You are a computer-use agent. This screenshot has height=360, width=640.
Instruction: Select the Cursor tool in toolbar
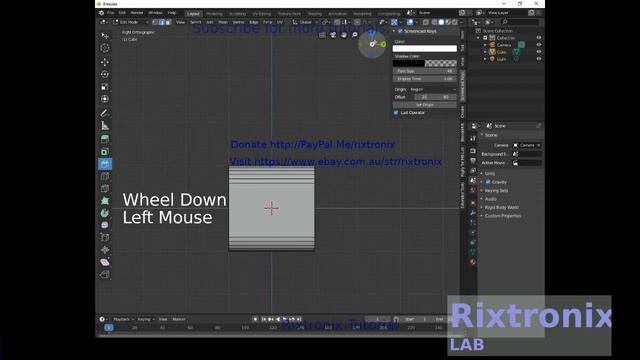[x=105, y=48]
